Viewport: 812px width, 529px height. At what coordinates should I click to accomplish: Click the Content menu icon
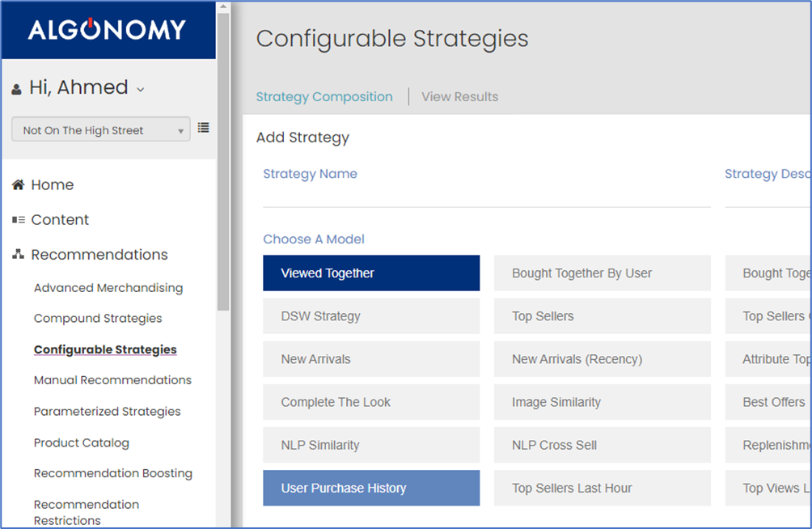point(18,220)
